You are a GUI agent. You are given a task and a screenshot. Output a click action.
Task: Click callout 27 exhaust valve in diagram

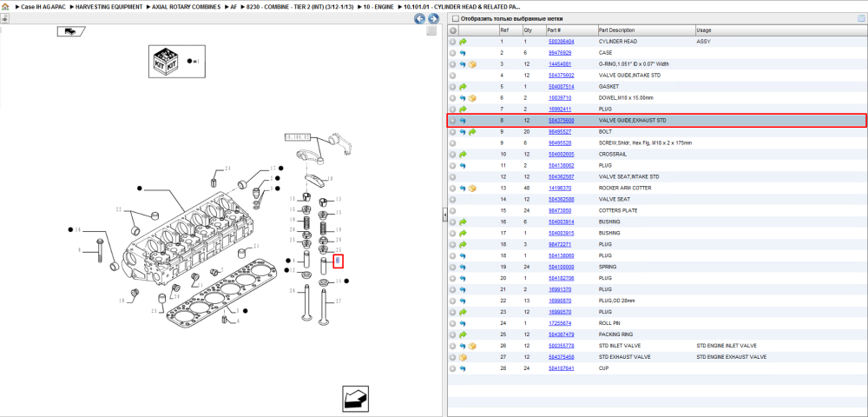coord(339,301)
